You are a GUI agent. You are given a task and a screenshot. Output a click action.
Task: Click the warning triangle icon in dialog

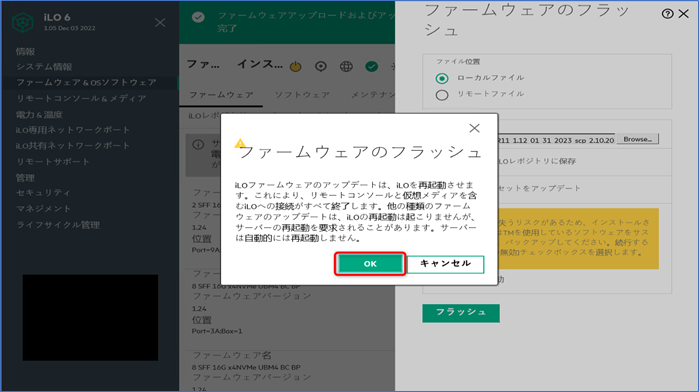tap(240, 143)
